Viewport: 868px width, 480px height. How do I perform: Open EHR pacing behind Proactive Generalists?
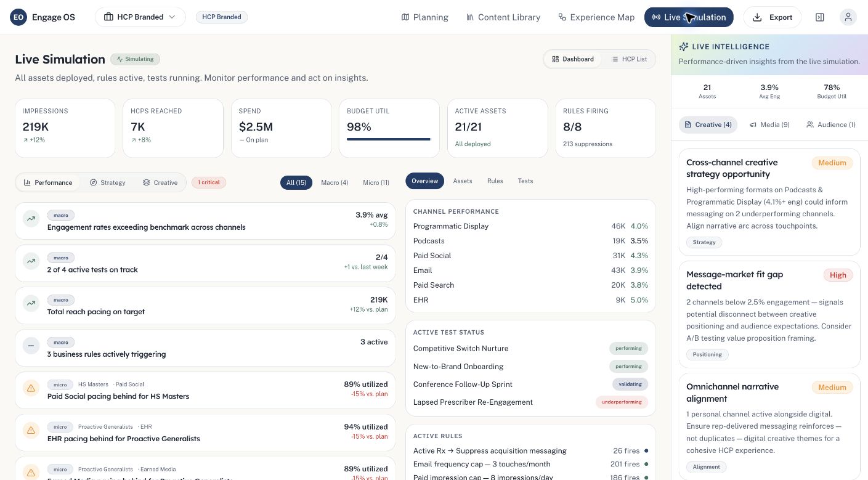pos(205,433)
